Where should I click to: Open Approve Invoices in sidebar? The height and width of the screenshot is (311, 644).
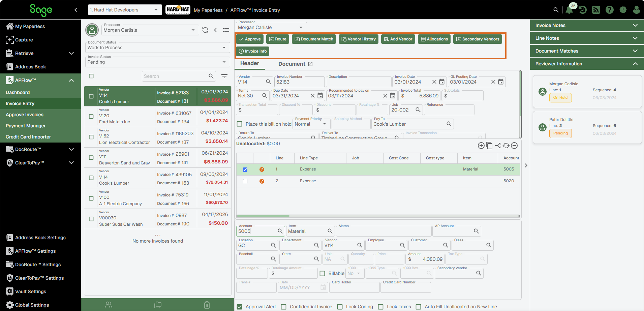pyautogui.click(x=25, y=115)
